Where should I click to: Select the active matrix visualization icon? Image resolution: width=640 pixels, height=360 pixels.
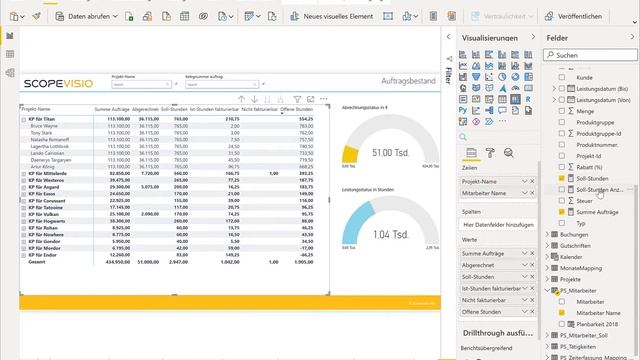(x=515, y=99)
